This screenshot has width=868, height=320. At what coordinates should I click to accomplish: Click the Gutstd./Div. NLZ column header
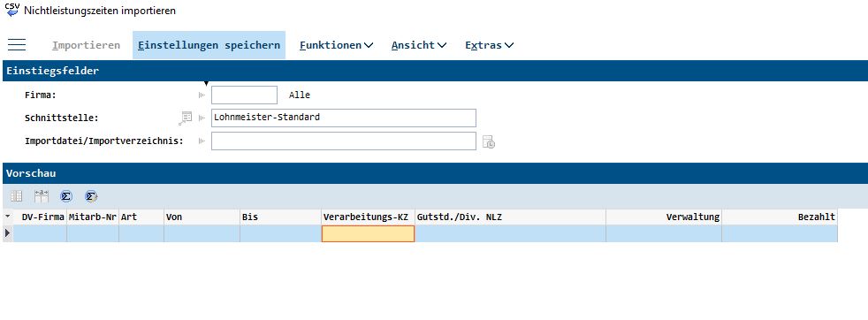510,217
